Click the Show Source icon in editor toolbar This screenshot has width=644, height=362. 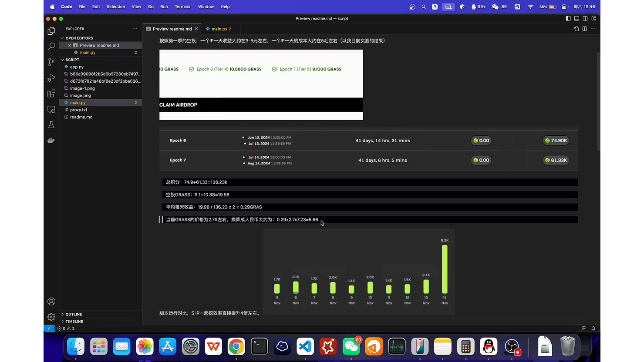click(x=576, y=29)
